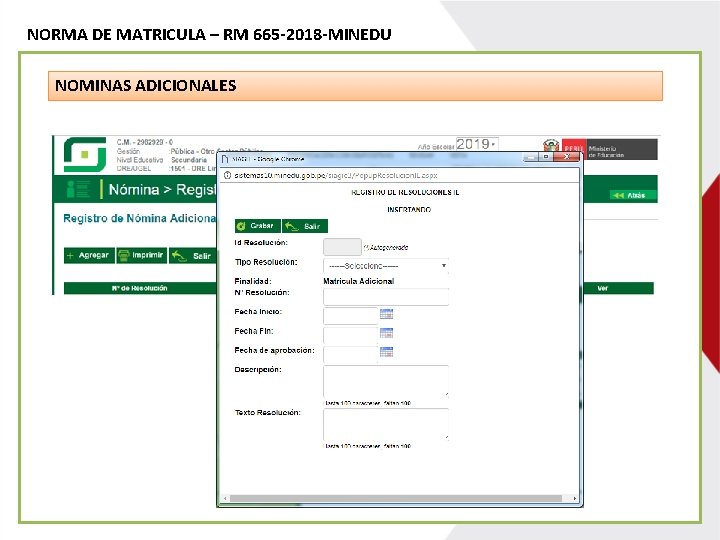720x540 pixels.
Task: Click the N° de Resolución column header
Action: [x=140, y=288]
